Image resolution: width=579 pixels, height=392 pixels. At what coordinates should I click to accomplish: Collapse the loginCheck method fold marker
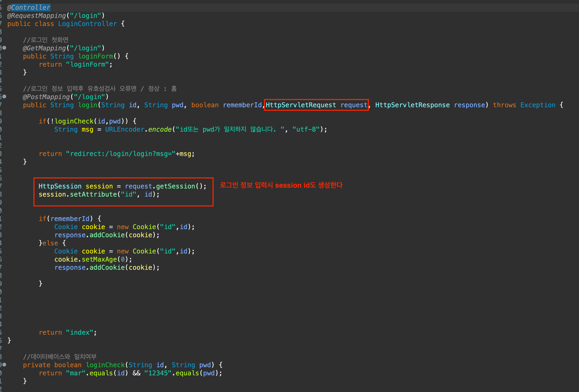point(4,365)
